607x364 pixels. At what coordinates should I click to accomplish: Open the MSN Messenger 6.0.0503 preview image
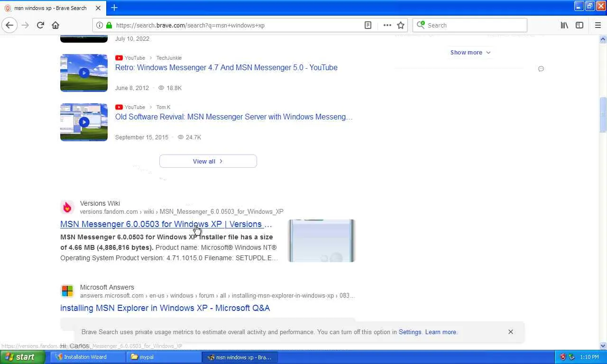(322, 241)
